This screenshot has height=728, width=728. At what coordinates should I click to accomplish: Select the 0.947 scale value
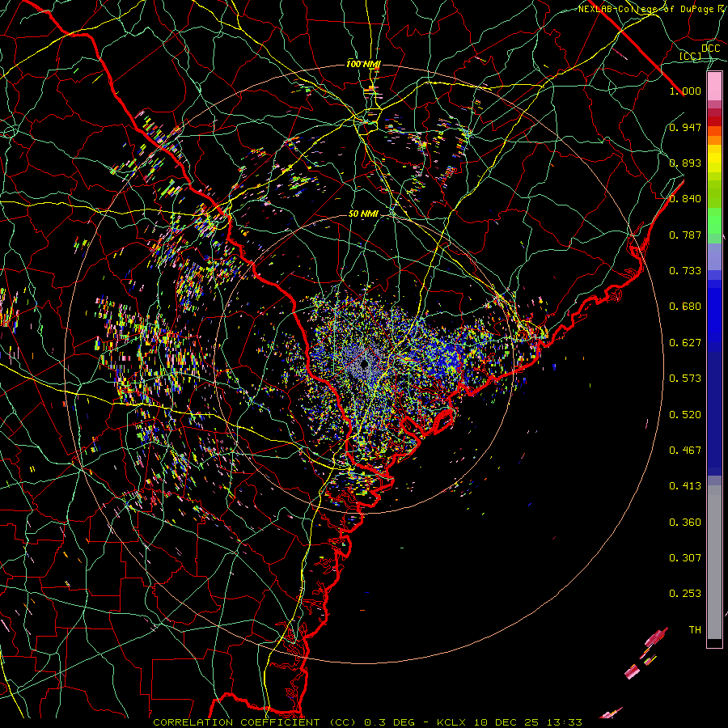point(685,127)
